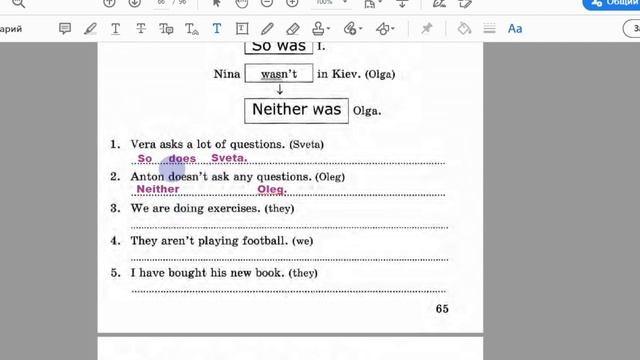640x360 pixels.
Task: Select the hand pan tool
Action: point(242,3)
